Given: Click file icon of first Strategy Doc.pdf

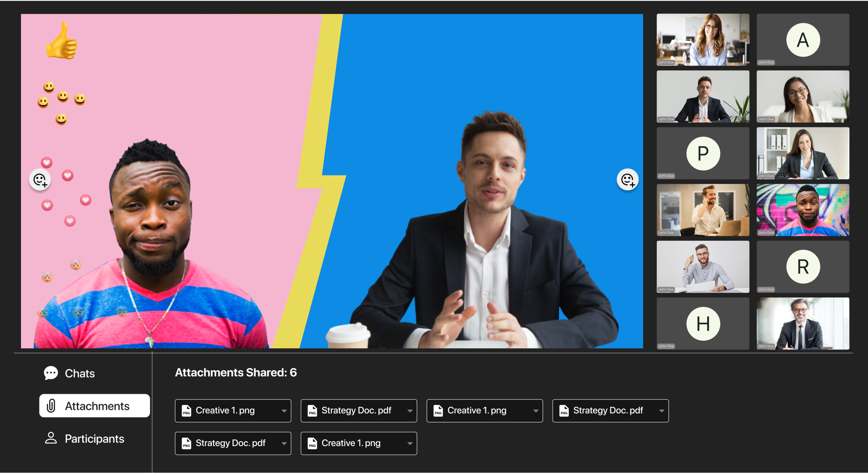Looking at the screenshot, I should pyautogui.click(x=312, y=411).
